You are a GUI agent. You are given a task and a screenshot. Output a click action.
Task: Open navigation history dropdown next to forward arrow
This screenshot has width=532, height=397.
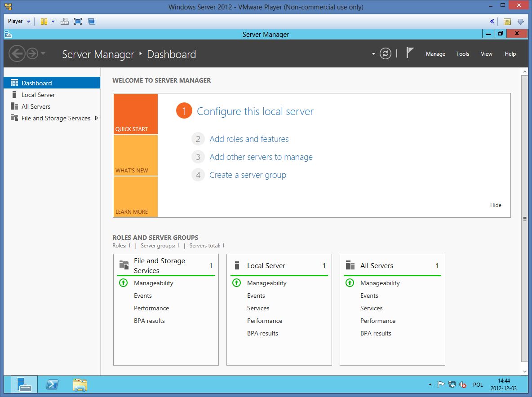point(43,53)
